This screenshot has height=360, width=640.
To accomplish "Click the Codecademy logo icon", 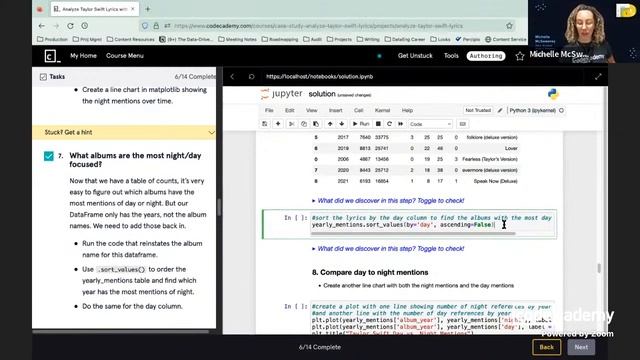I will pyautogui.click(x=52, y=56).
